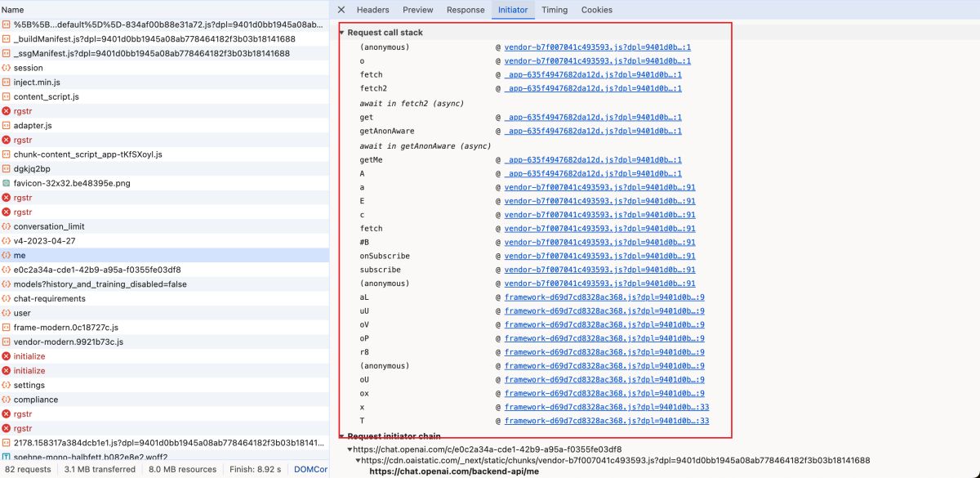Open the _app link for getMe
The width and height of the screenshot is (980, 478).
pos(593,160)
